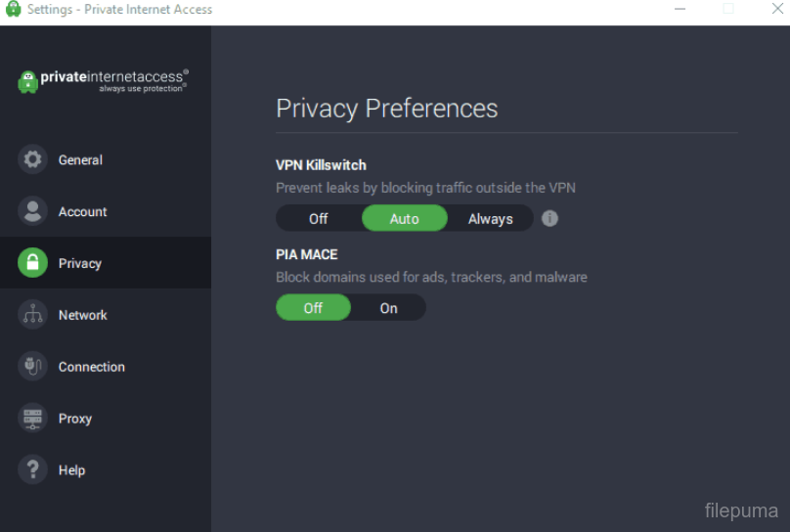Set VPN Killswitch to Always
Image resolution: width=790 pixels, height=532 pixels.
[x=490, y=218]
